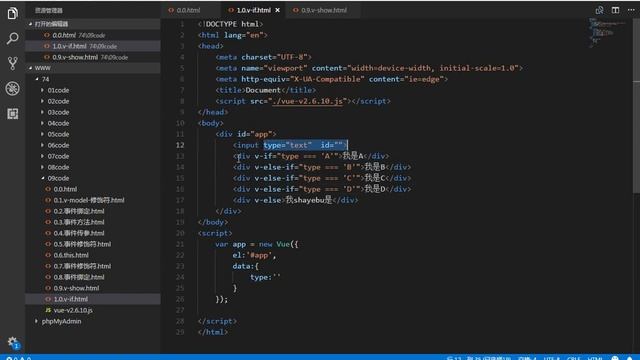640x360 pixels.
Task: Click line number 12 in gutter
Action: [180, 145]
